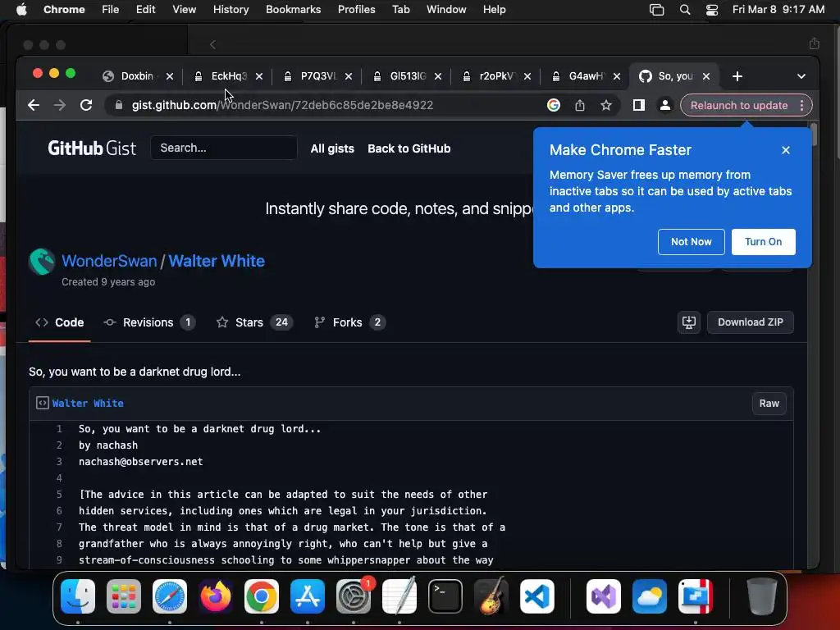Viewport: 840px width, 630px height.
Task: Open the Profiles menu
Action: click(x=356, y=10)
